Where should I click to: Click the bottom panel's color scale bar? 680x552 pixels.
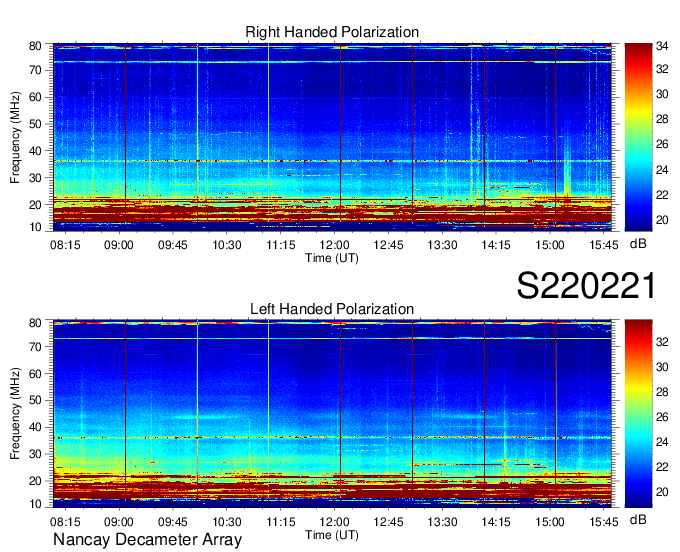click(638, 414)
